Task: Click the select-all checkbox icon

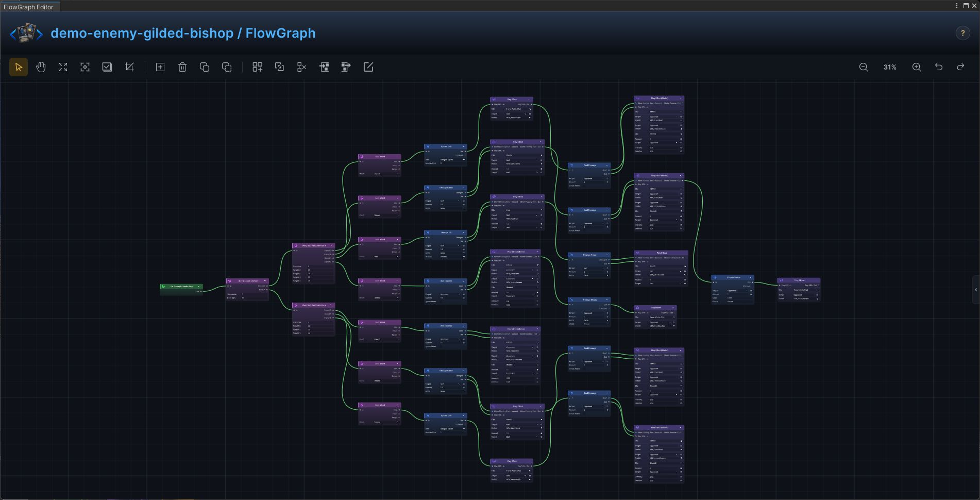Action: pyautogui.click(x=107, y=67)
